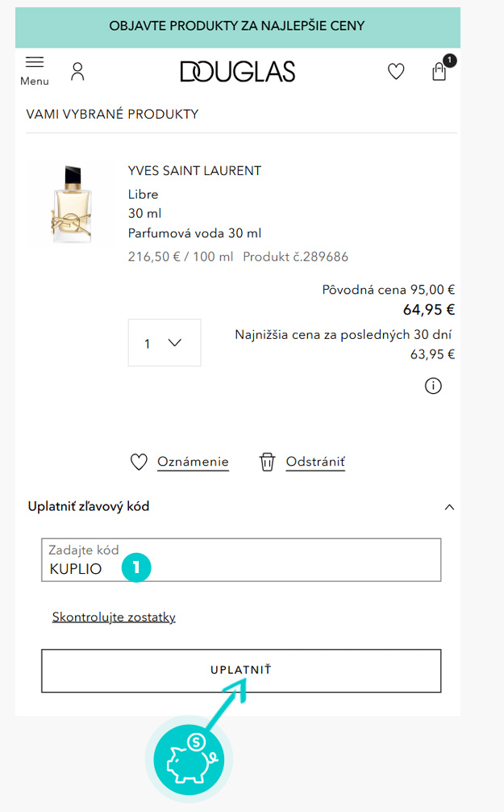The height and width of the screenshot is (812, 504).
Task: Open the wishlist heart in header
Action: coord(396,72)
